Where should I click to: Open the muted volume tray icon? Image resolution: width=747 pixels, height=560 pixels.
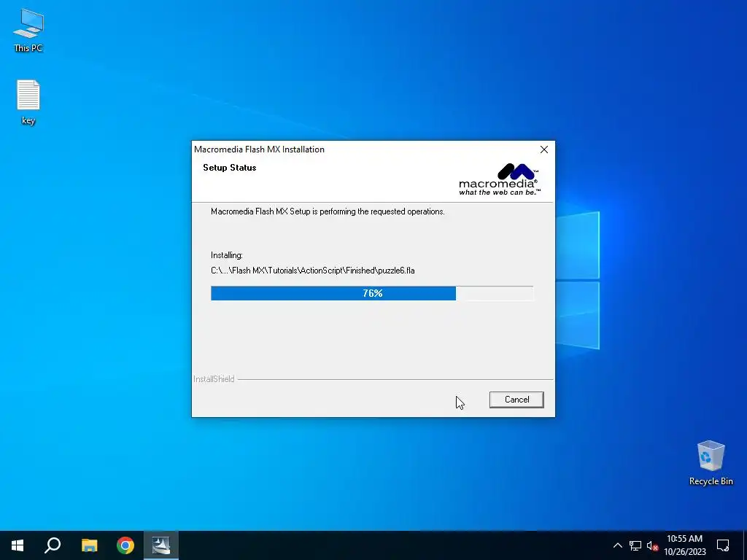(652, 545)
